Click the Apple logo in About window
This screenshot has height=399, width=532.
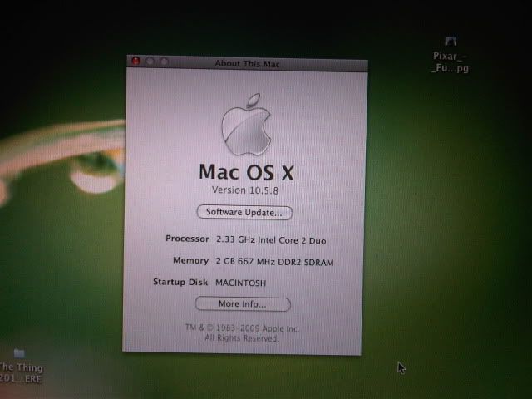(247, 125)
